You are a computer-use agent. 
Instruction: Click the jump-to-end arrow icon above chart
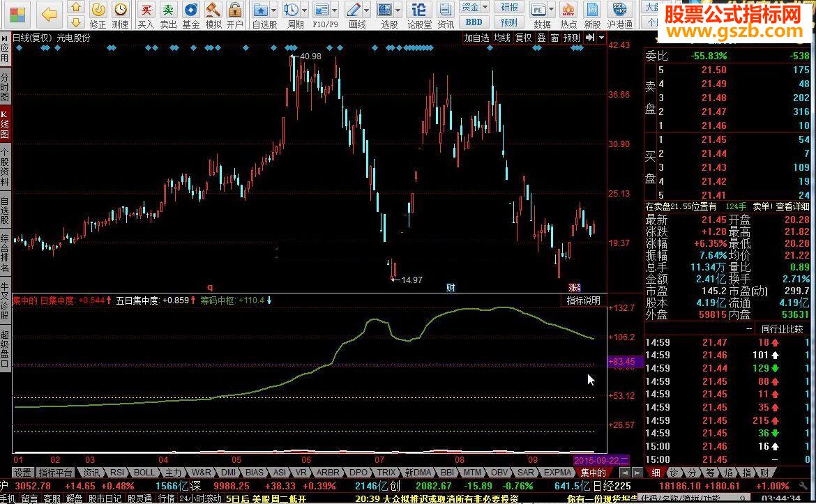589,38
